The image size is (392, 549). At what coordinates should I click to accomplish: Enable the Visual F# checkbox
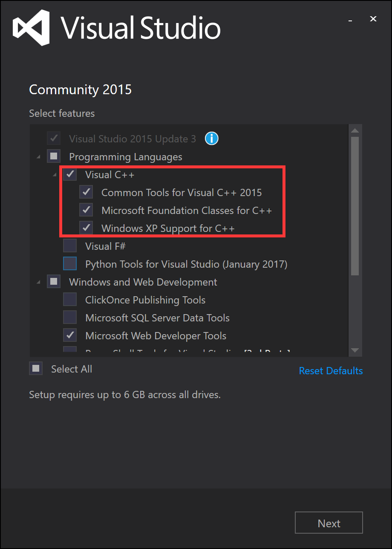[x=70, y=246]
